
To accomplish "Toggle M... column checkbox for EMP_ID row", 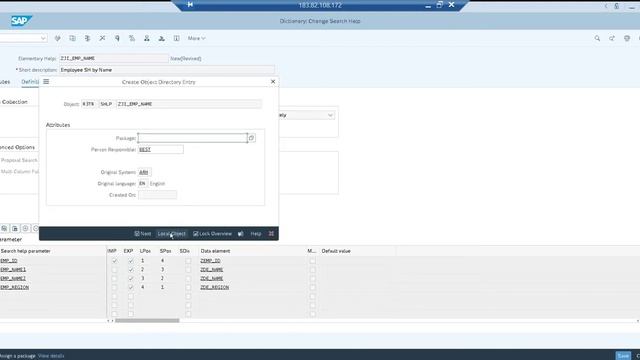I will [x=312, y=260].
